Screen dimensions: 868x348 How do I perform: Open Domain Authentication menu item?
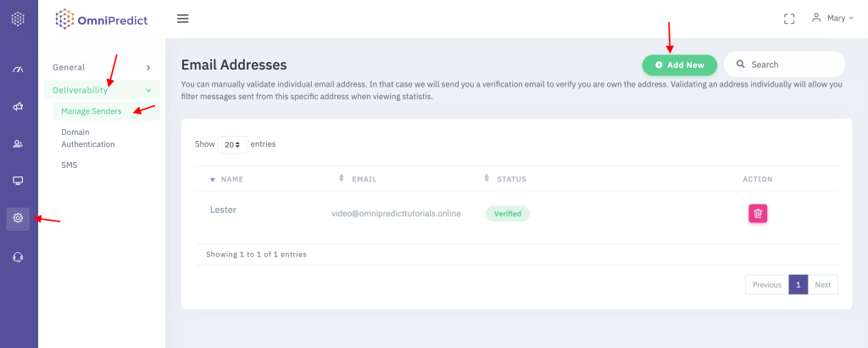pyautogui.click(x=88, y=138)
